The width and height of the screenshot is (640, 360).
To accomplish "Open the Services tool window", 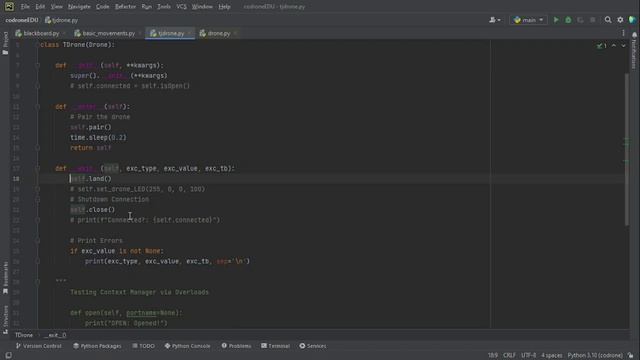I will (313, 346).
